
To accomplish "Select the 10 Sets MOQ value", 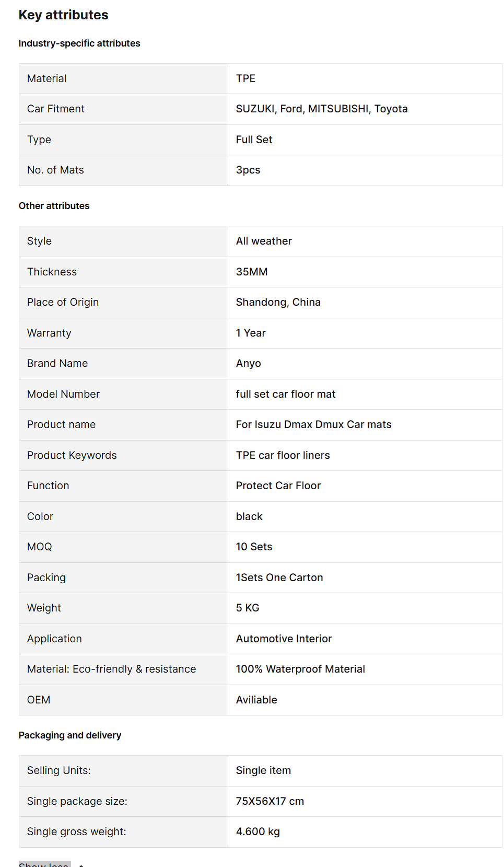I will 254,547.
